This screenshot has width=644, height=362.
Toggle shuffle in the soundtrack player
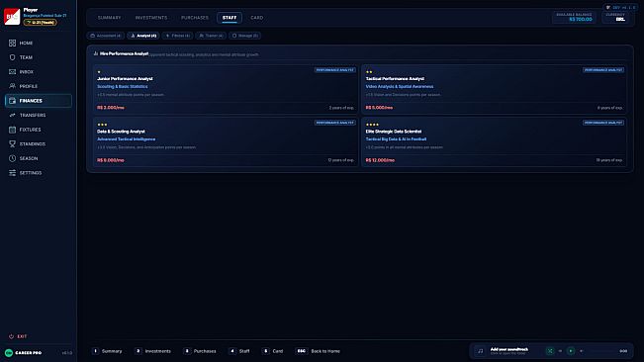click(550, 351)
